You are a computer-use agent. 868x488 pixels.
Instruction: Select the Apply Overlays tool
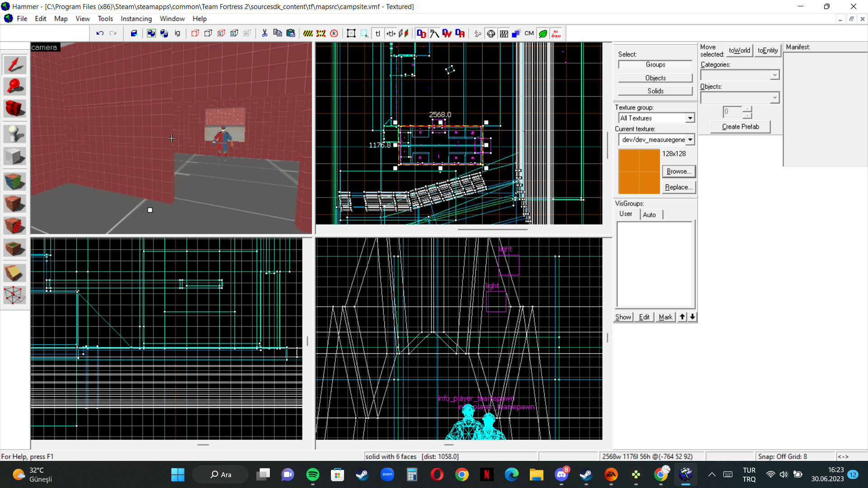[x=15, y=248]
